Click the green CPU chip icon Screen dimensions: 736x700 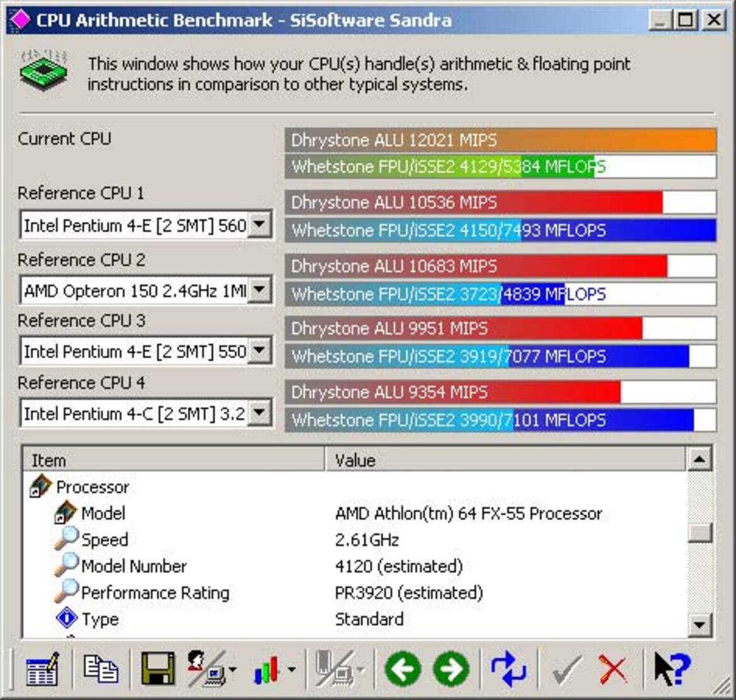click(43, 71)
